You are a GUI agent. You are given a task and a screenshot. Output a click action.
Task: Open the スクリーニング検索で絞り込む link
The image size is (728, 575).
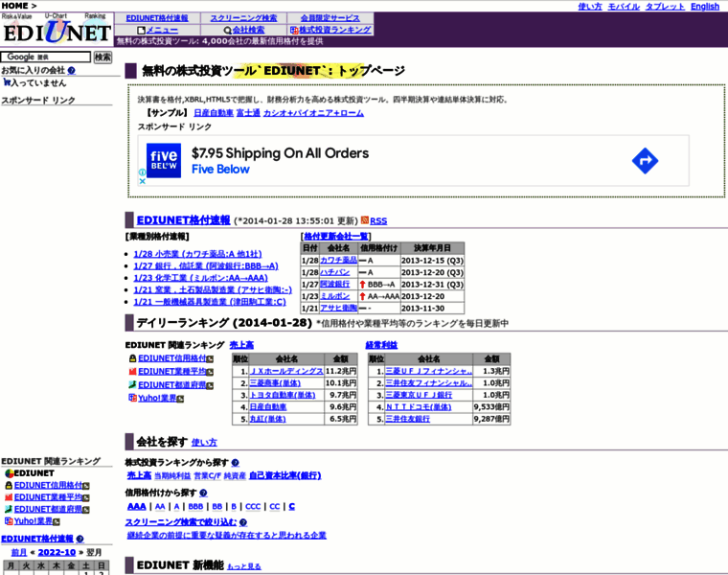click(181, 522)
